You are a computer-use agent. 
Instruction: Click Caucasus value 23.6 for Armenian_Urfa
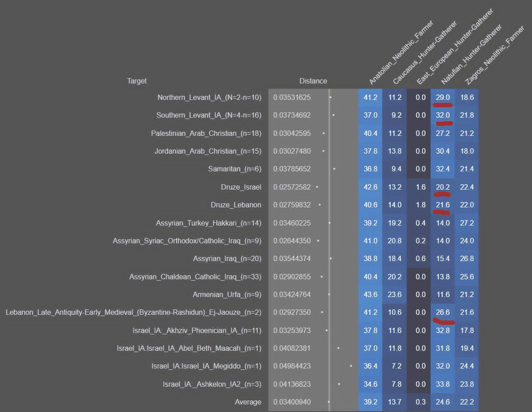395,295
